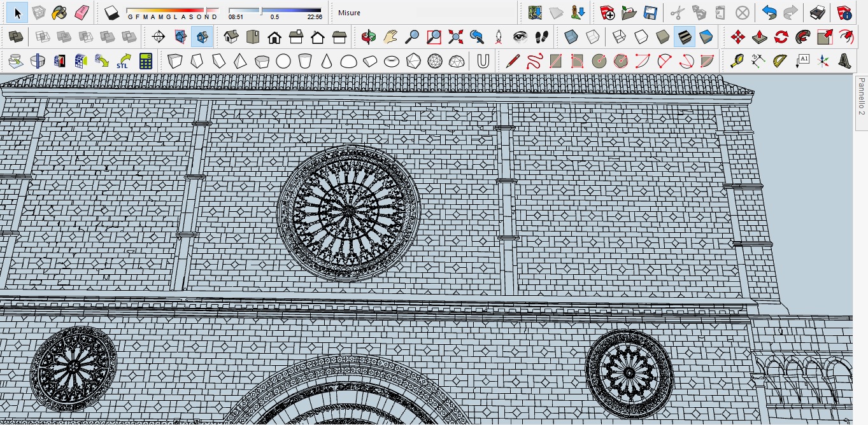Switch to Right view

pos(297,37)
